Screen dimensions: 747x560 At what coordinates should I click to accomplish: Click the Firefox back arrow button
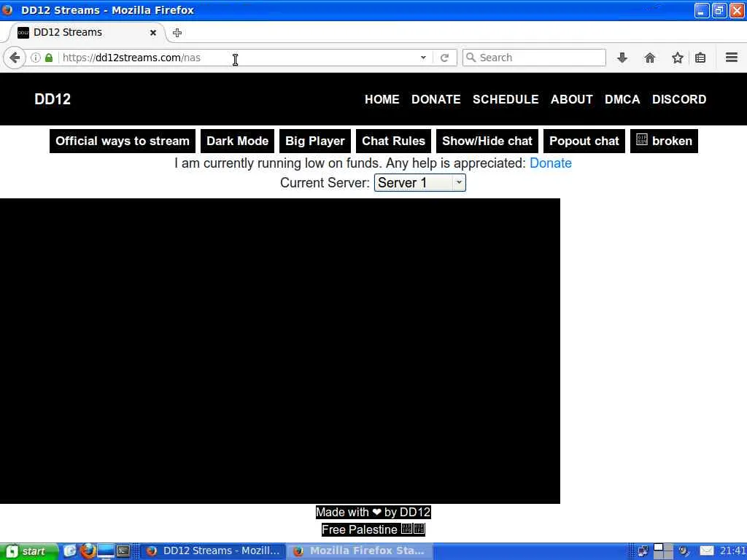pos(15,58)
